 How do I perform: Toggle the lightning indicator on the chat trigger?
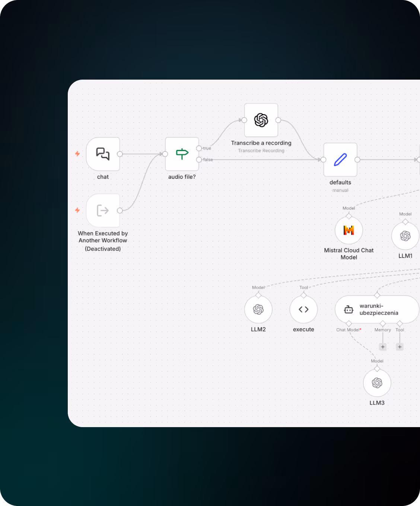[77, 154]
